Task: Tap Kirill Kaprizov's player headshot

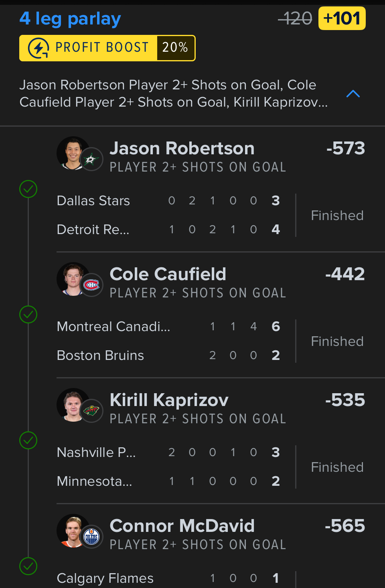Action: click(x=72, y=404)
